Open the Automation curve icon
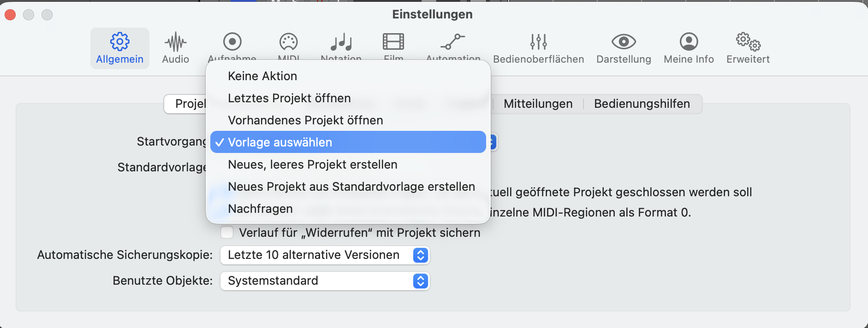Viewport: 868px width, 328px height. click(x=453, y=42)
